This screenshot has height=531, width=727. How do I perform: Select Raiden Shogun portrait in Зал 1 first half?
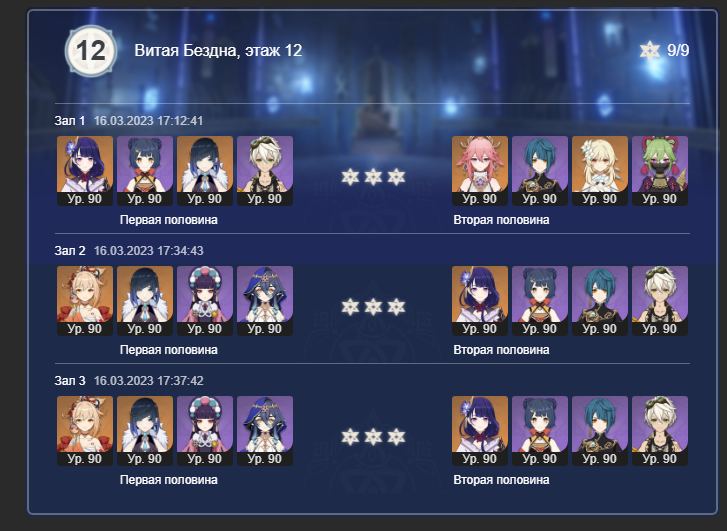click(x=85, y=171)
